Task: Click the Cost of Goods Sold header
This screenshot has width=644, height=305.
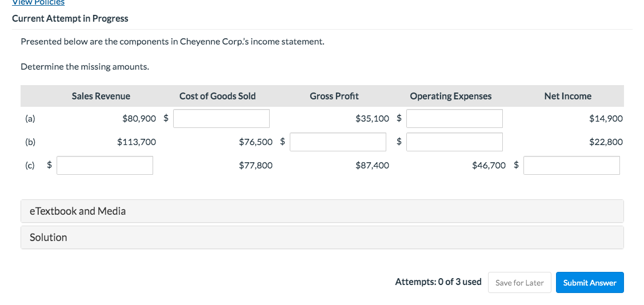Action: [x=218, y=96]
